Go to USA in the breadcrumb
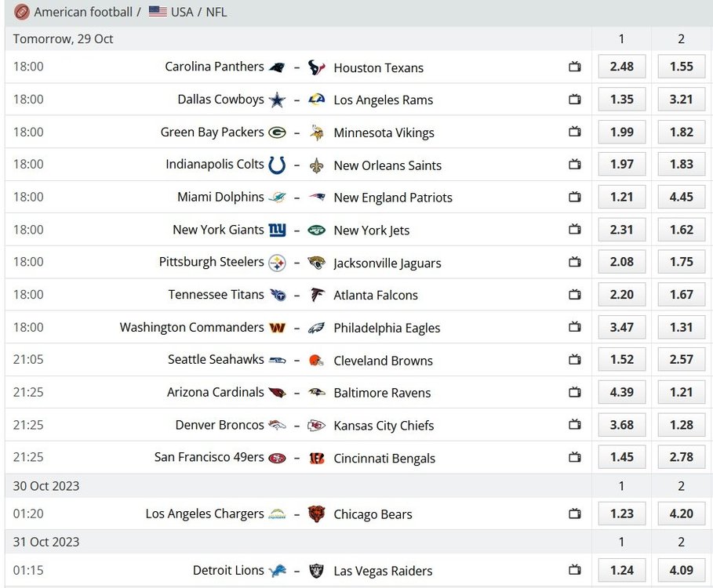 tap(182, 13)
